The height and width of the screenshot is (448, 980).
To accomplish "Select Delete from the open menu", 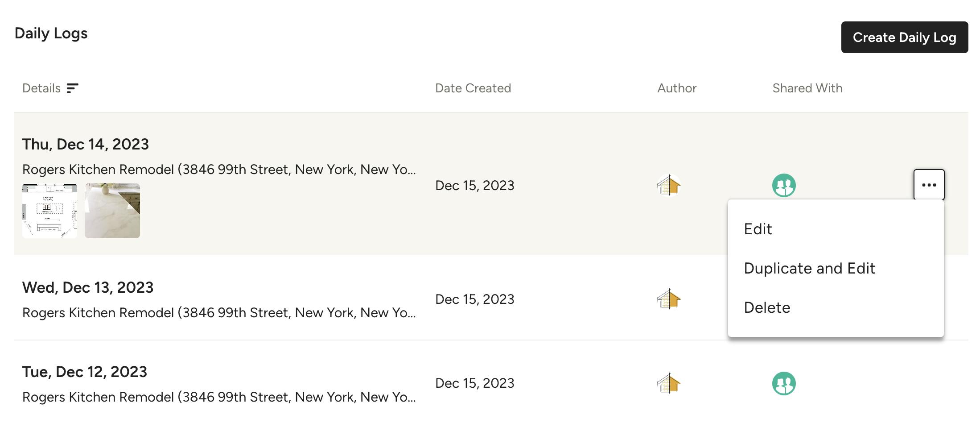I will (767, 307).
